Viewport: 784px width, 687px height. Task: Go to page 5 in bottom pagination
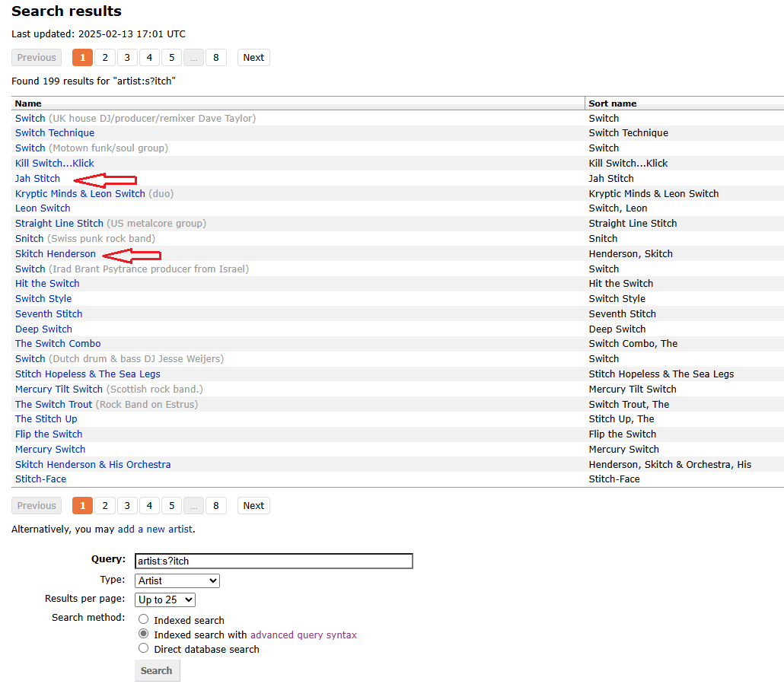pos(171,506)
